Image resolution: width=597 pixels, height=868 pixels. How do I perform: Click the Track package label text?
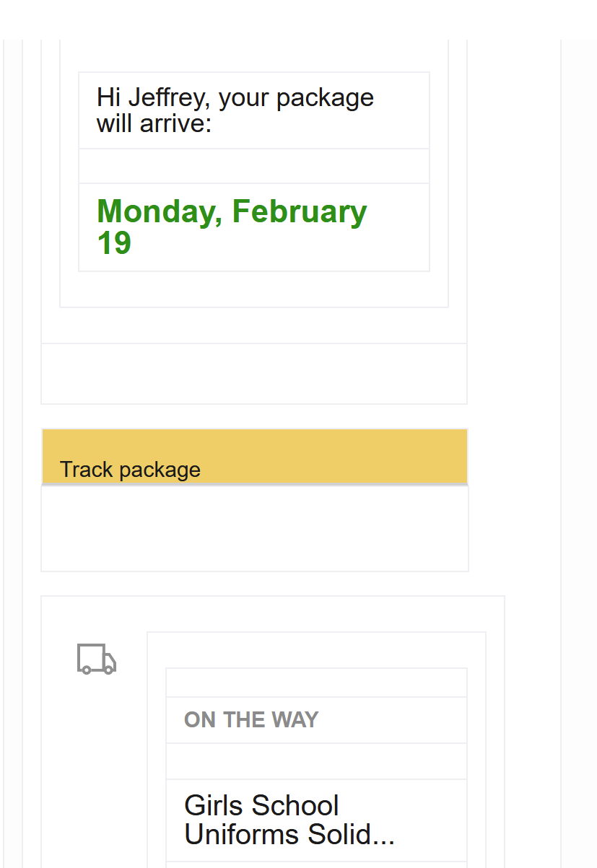pos(130,470)
